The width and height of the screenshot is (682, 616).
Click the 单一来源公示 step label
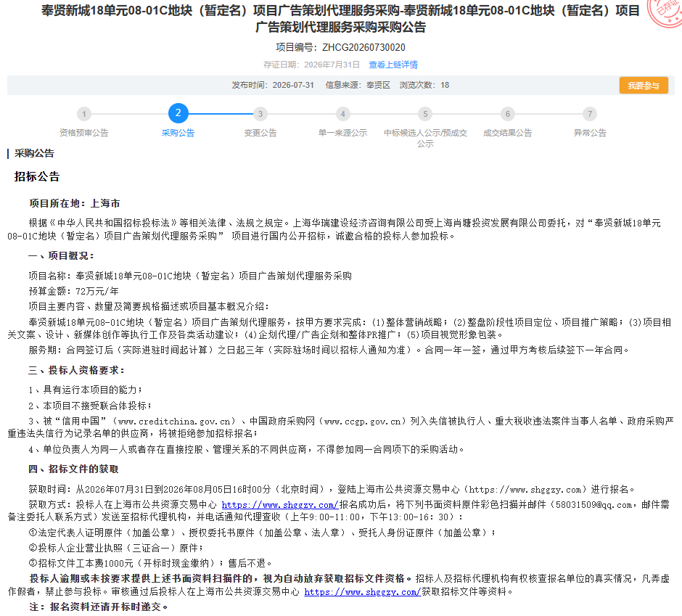[342, 133]
